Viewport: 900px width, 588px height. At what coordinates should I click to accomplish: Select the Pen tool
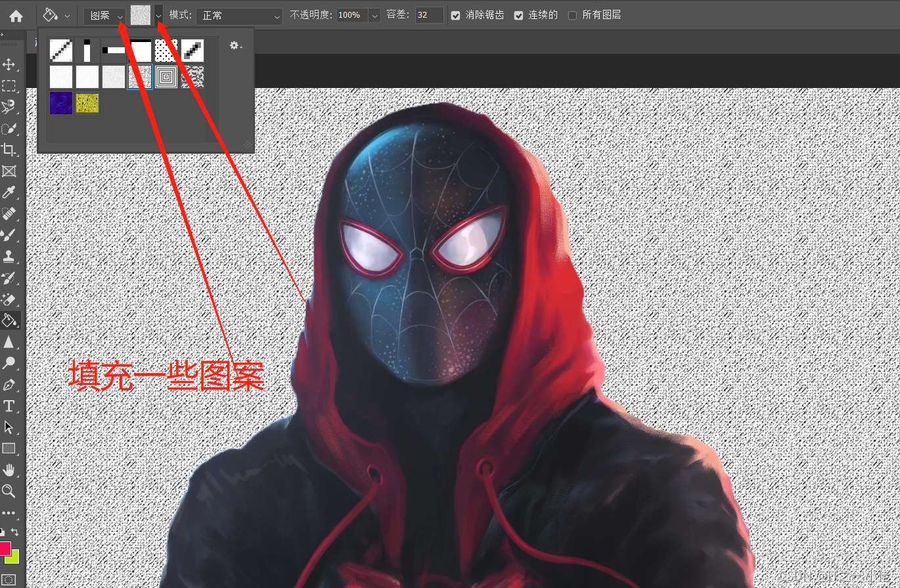tap(9, 384)
